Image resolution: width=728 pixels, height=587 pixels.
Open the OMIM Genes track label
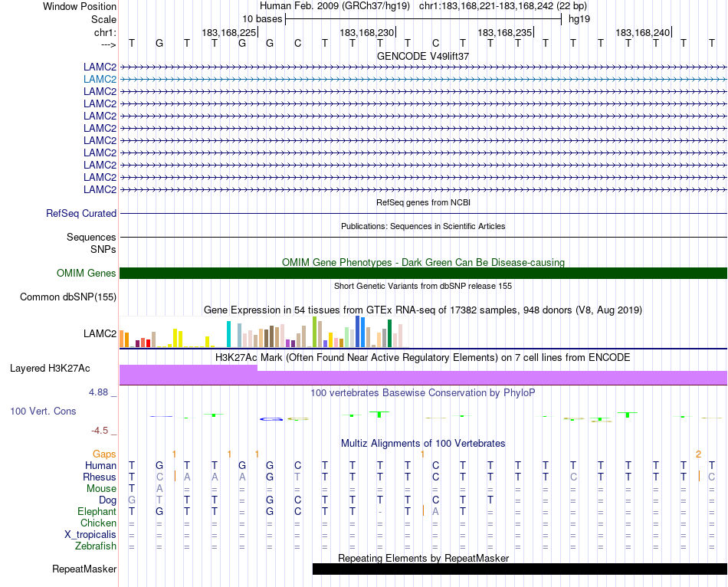[x=87, y=273]
